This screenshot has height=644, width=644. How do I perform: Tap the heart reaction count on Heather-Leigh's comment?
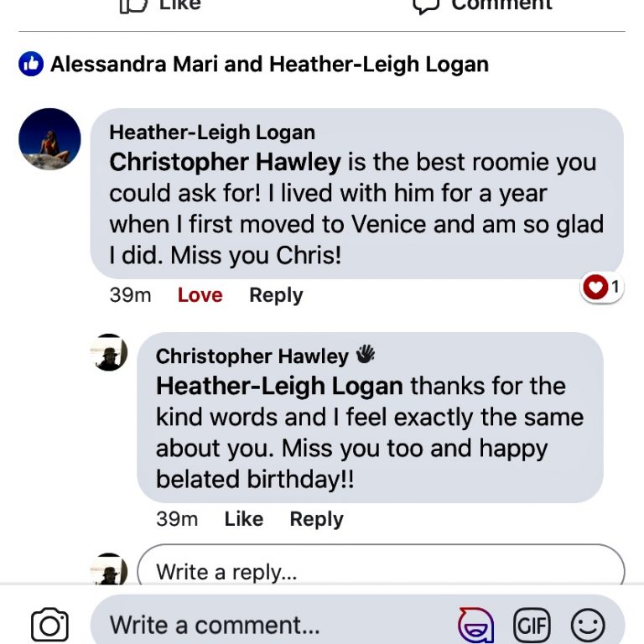(603, 288)
